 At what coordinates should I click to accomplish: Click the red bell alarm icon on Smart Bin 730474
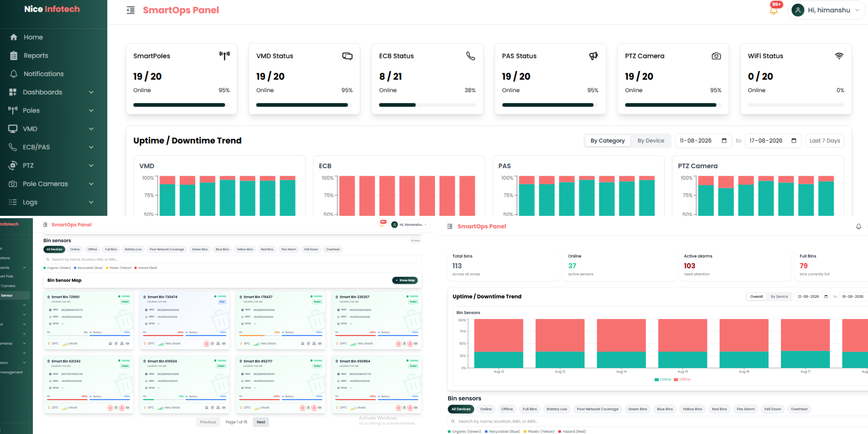point(206,343)
